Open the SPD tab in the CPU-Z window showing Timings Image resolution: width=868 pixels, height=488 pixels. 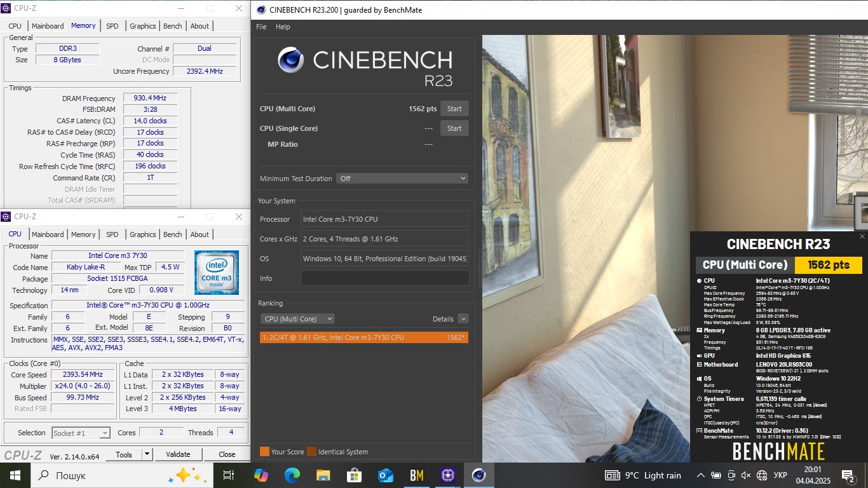click(x=112, y=26)
